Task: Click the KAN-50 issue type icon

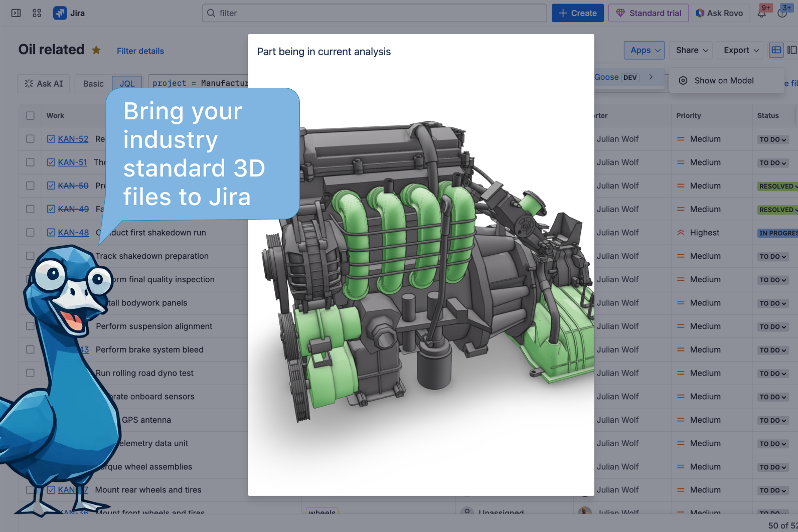Action: (51, 186)
